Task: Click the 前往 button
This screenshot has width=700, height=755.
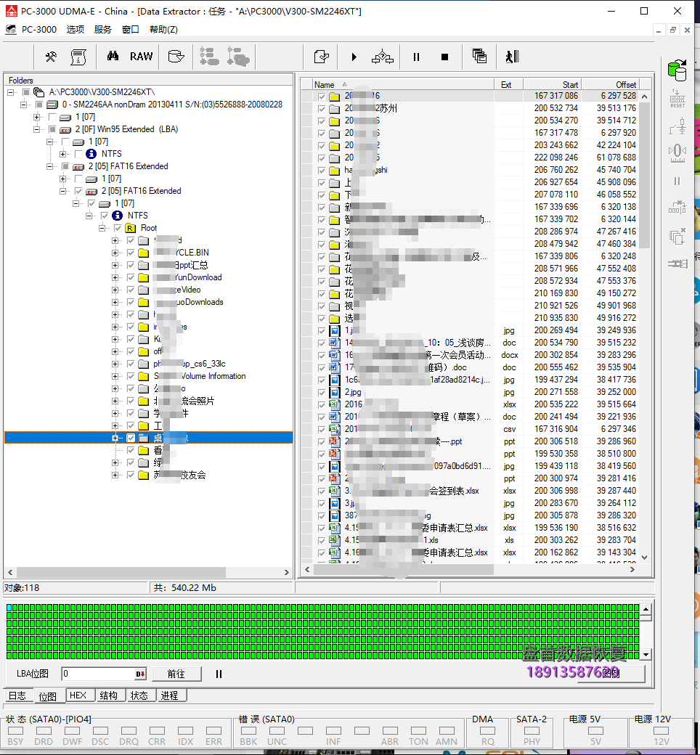Action: click(176, 674)
